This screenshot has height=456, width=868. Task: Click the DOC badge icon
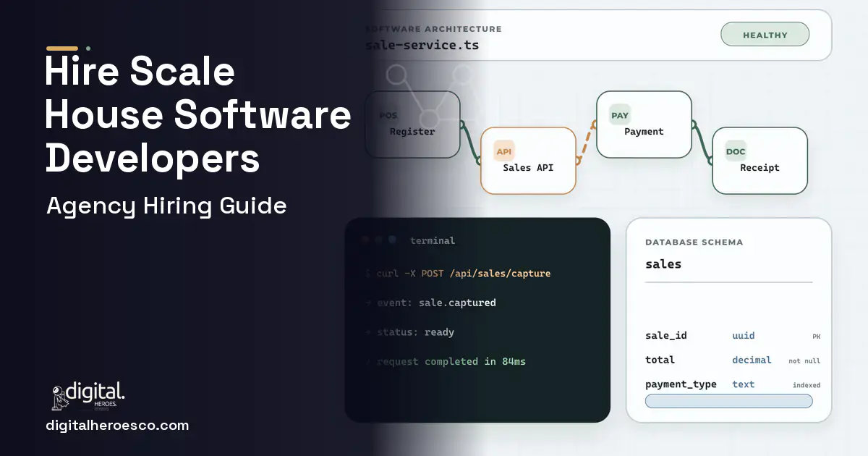pyautogui.click(x=736, y=151)
